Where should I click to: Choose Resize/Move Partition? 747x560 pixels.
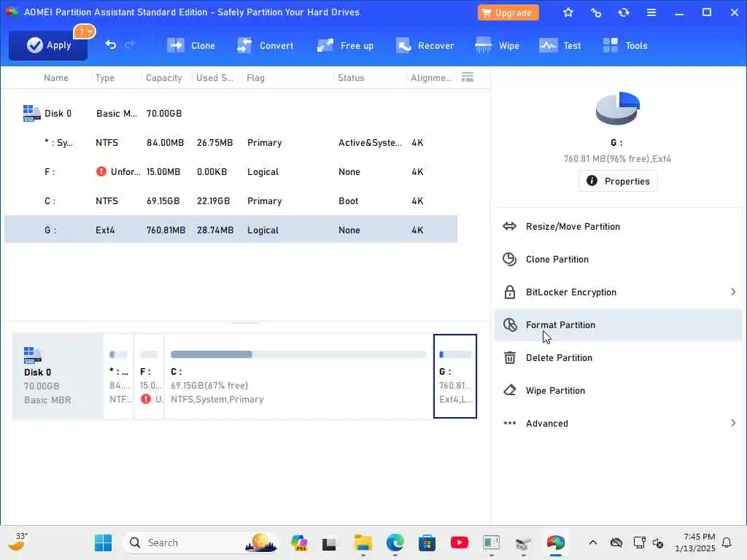click(x=618, y=226)
